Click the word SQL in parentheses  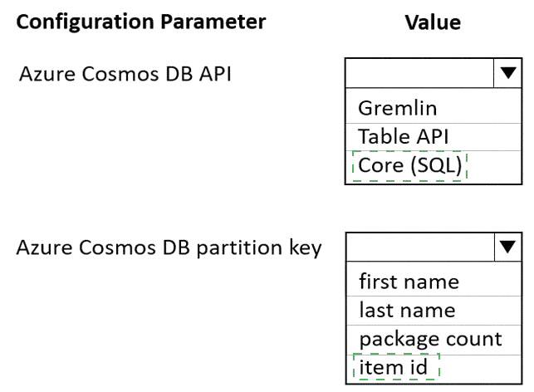pos(436,165)
